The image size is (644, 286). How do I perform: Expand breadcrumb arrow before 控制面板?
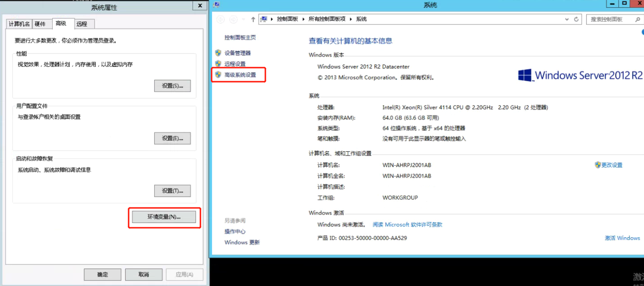[272, 19]
